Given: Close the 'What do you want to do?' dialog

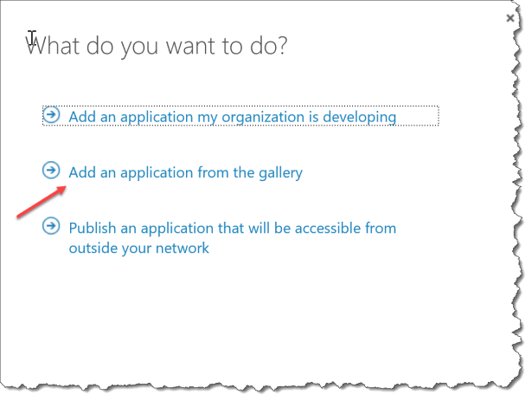Looking at the screenshot, I should pos(510,17).
